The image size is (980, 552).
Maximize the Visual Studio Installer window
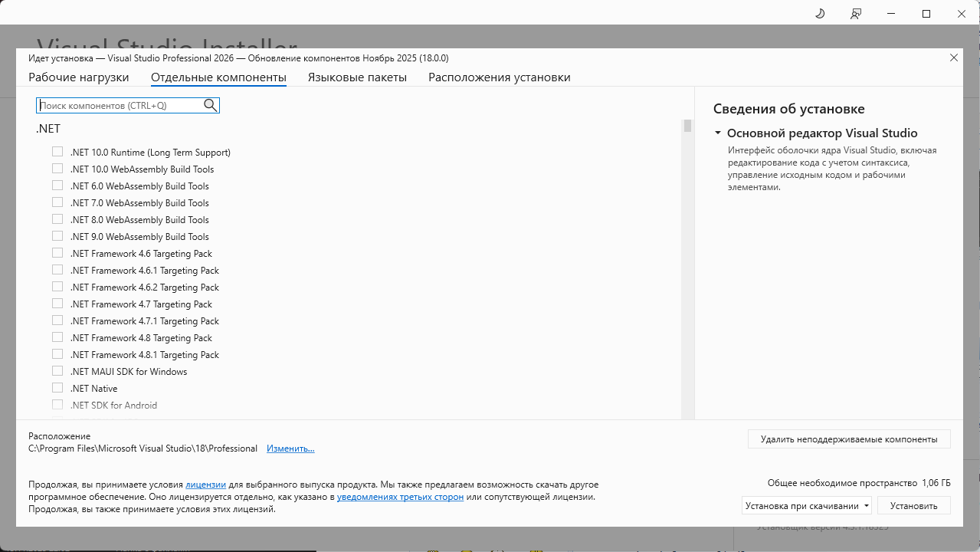pos(926,14)
